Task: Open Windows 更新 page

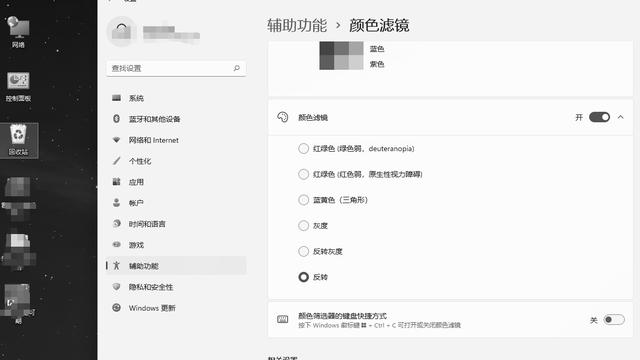Action: point(176,308)
